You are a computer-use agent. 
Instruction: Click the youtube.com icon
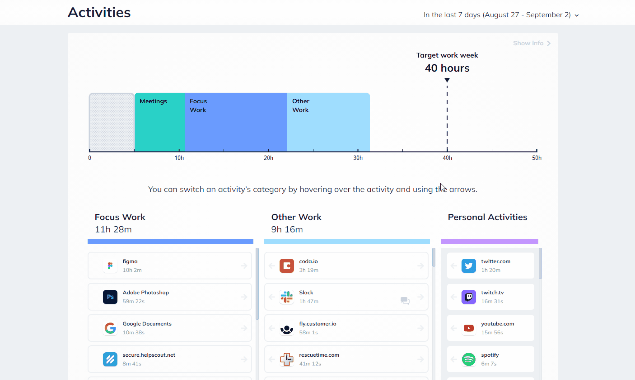click(469, 328)
